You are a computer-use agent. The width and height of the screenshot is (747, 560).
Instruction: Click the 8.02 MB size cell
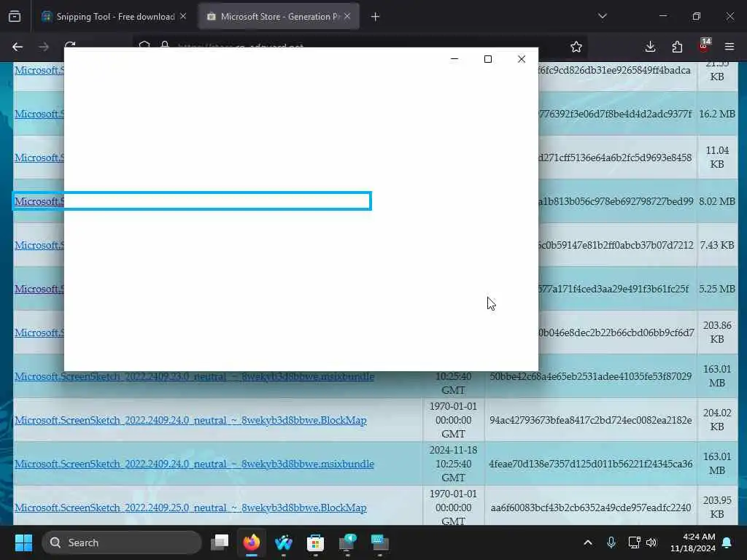click(x=717, y=202)
